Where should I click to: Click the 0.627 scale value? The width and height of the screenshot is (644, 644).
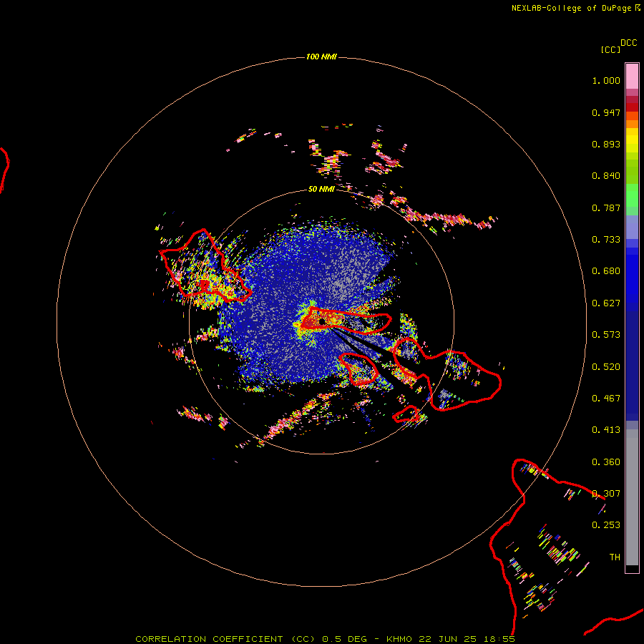tap(606, 303)
